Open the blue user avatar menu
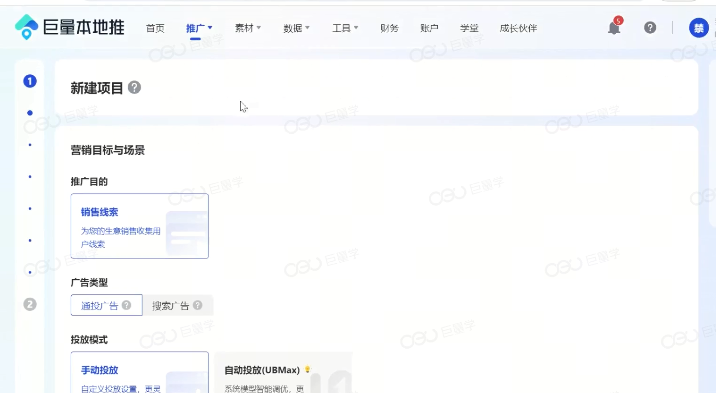716x393 pixels. tap(699, 28)
